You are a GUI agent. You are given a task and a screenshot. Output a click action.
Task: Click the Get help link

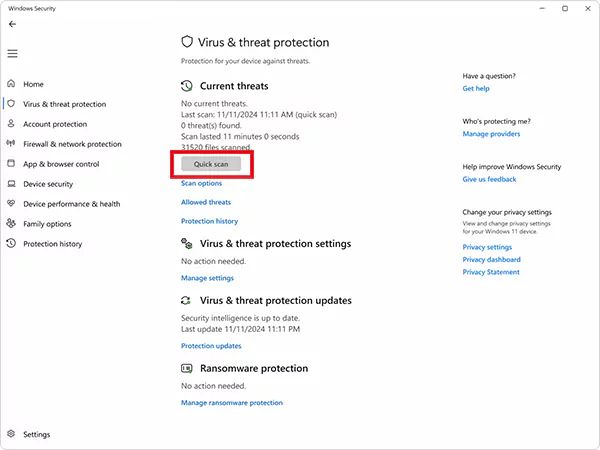tap(476, 88)
